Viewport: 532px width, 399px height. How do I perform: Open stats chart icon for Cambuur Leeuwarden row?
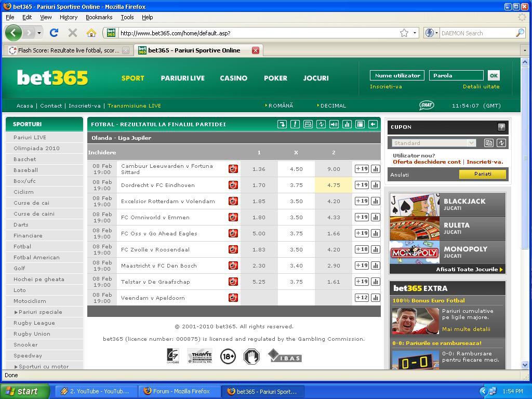click(375, 169)
